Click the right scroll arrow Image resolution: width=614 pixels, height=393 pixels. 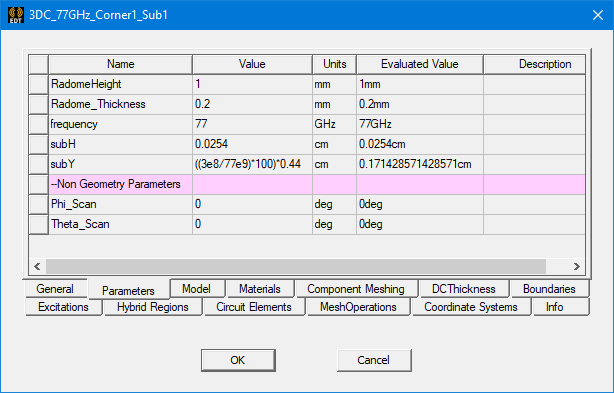(576, 267)
